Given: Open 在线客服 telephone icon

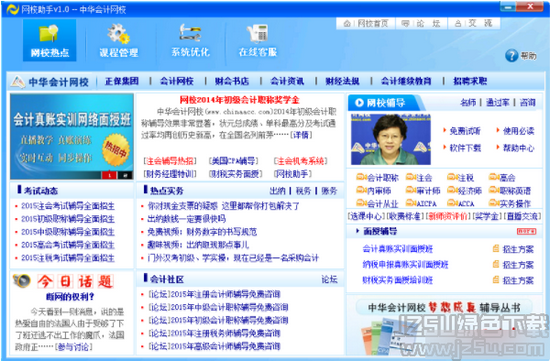Looking at the screenshot, I should click(x=257, y=34).
